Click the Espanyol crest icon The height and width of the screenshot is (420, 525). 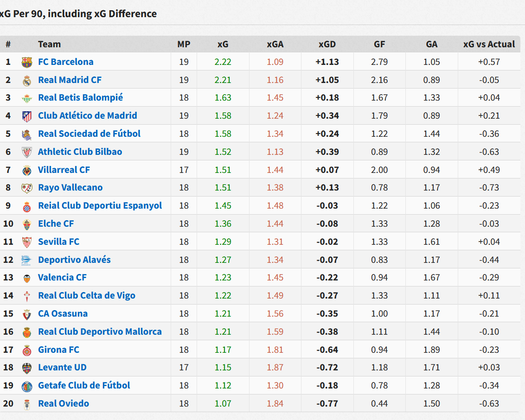(27, 206)
